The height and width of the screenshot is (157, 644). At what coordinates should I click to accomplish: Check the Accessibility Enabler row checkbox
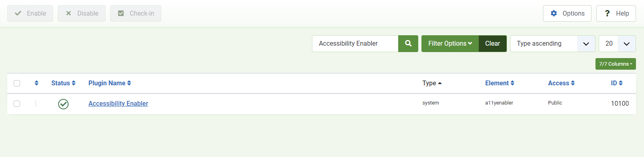pos(17,104)
